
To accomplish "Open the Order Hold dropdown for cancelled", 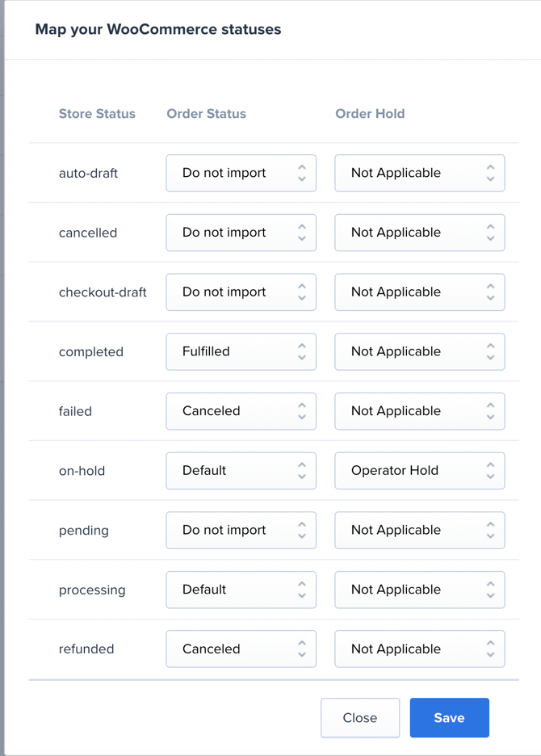I will (x=419, y=233).
